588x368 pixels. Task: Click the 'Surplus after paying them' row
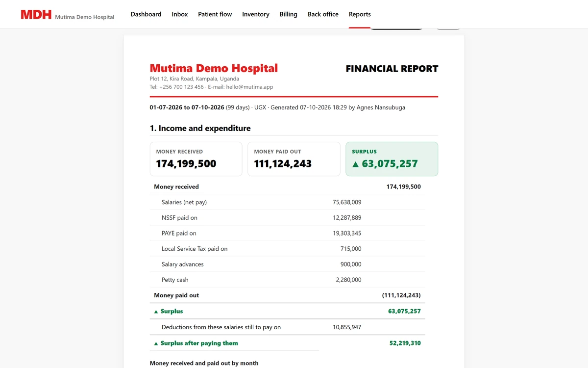click(288, 343)
